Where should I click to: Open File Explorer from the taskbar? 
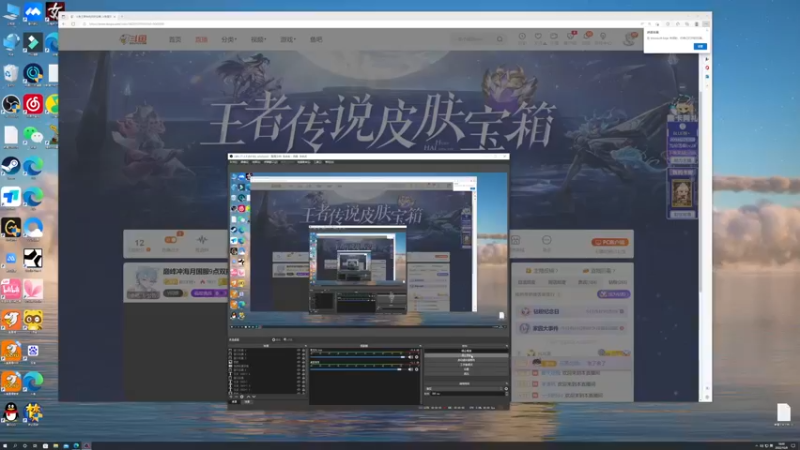(x=56, y=445)
